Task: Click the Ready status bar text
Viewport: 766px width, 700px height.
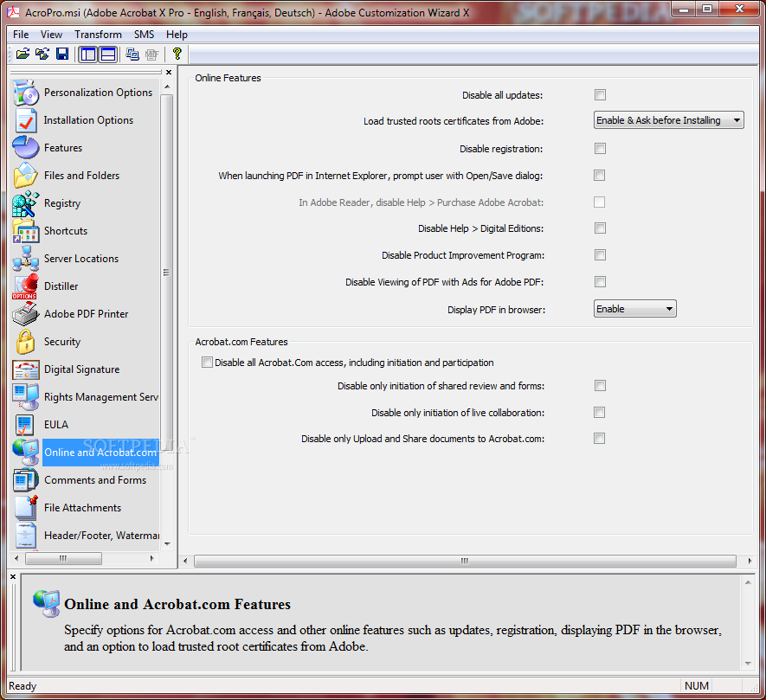Action: click(23, 686)
